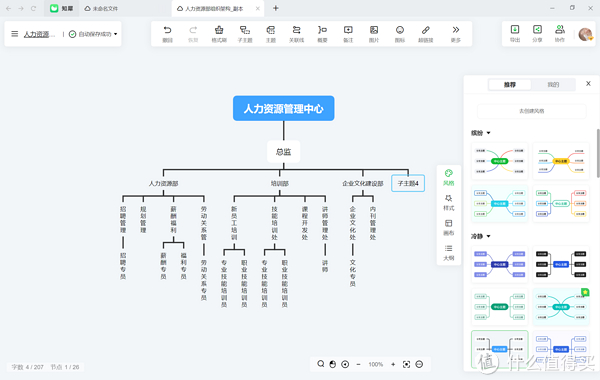Select the 培训部 branch node
Viewport: 600px width, 380px height.
point(280,184)
